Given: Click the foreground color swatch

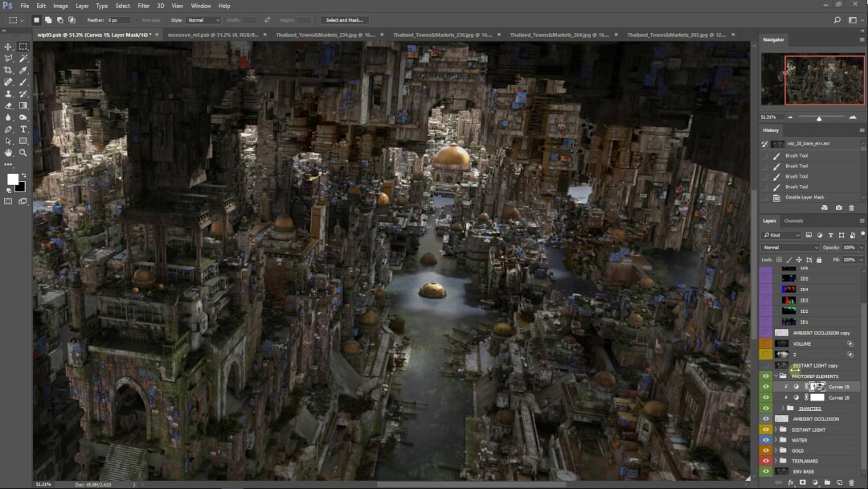Looking at the screenshot, I should (x=11, y=179).
